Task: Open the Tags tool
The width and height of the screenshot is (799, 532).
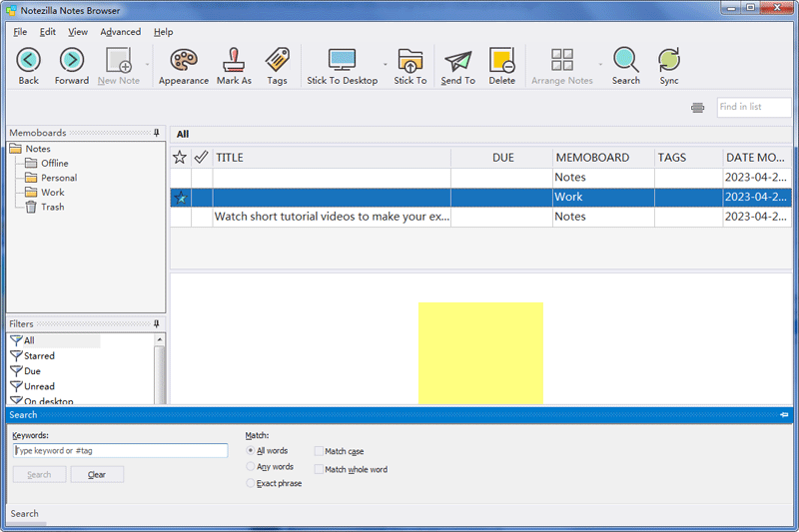Action: pos(278,60)
